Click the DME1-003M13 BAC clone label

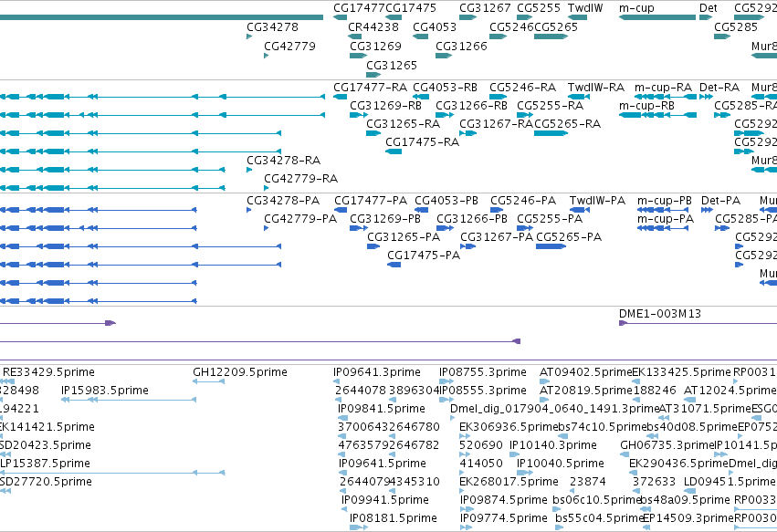pyautogui.click(x=660, y=314)
